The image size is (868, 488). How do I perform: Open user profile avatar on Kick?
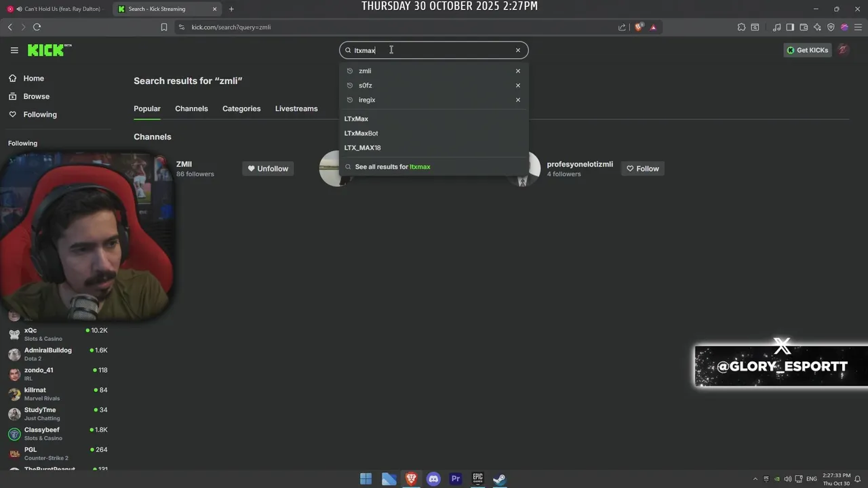(843, 49)
